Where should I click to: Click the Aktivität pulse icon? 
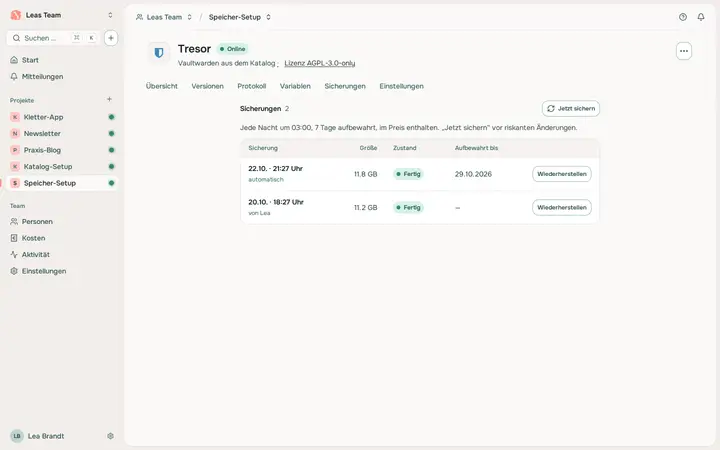pyautogui.click(x=14, y=255)
